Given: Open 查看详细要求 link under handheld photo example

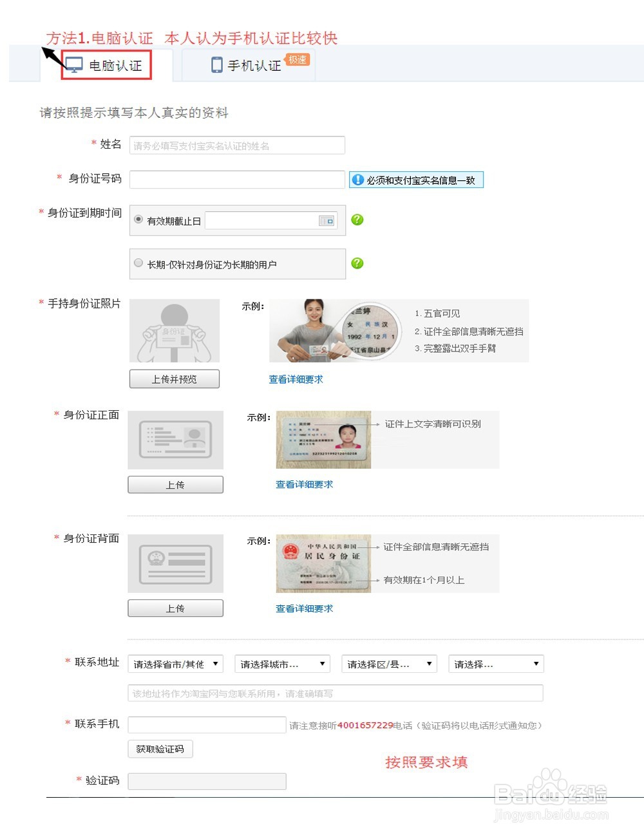Looking at the screenshot, I should coord(296,379).
